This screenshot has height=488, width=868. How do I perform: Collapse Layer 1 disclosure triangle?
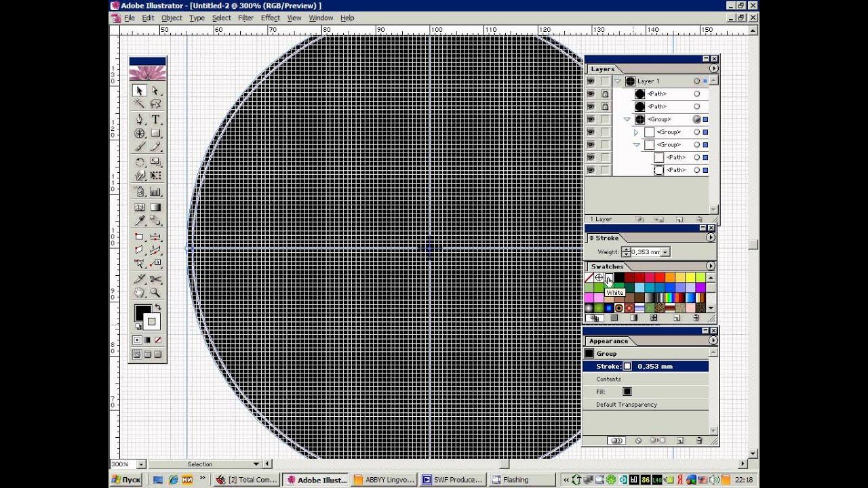click(x=618, y=81)
